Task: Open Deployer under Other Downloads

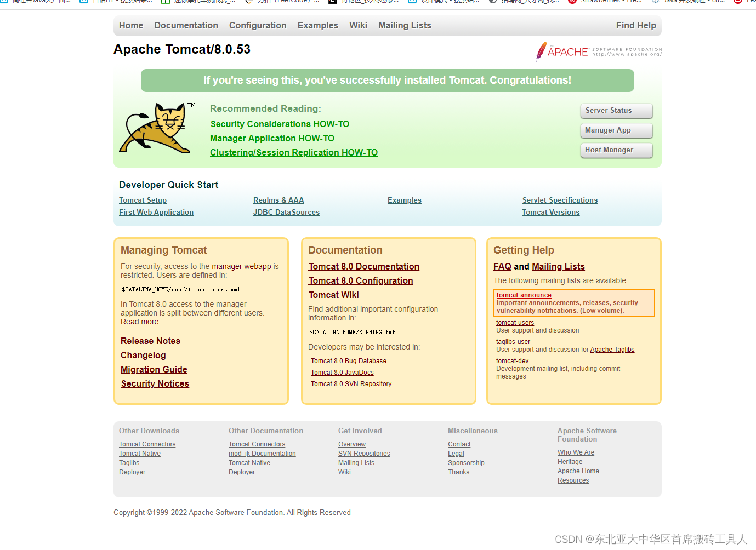Action: (x=132, y=472)
